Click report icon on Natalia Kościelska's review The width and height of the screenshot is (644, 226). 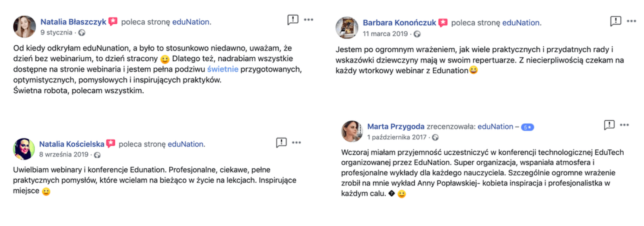281,143
